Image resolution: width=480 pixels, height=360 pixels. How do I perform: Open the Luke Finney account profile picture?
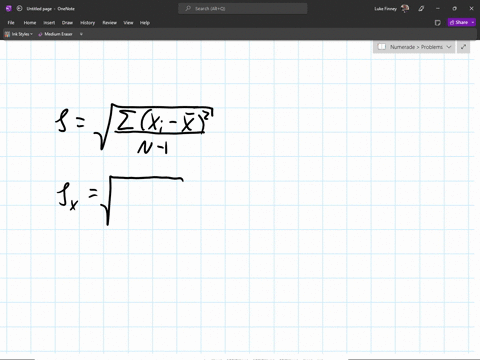point(405,9)
